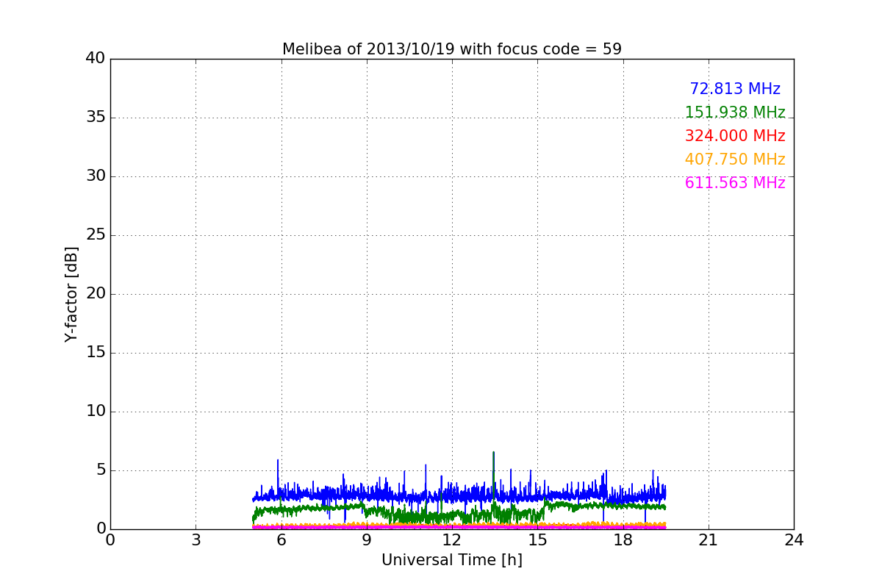Screen dimensions: 882x588
Task: Click the x-axis tick label 21
Action: click(709, 540)
